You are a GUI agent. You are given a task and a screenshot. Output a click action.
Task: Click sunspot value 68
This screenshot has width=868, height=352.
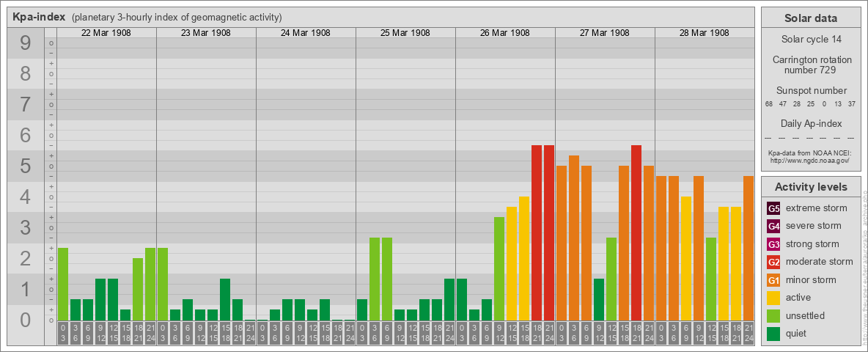pyautogui.click(x=769, y=104)
